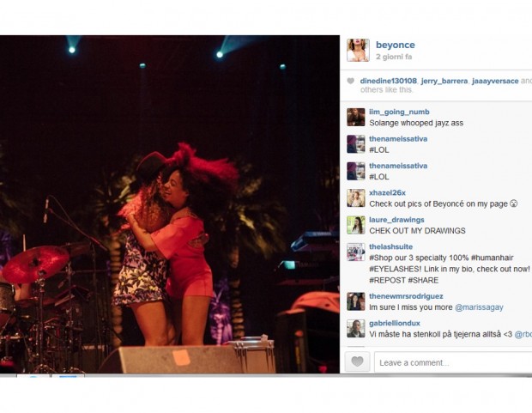The width and height of the screenshot is (532, 413).
Task: Click the concert hug photo
Action: tap(170, 204)
